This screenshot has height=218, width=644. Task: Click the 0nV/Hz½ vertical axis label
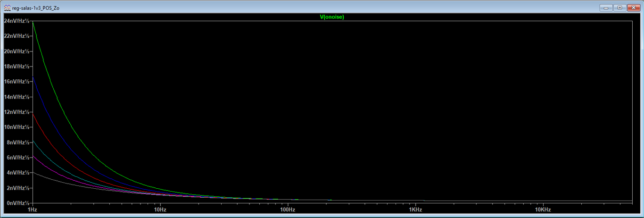coord(18,203)
